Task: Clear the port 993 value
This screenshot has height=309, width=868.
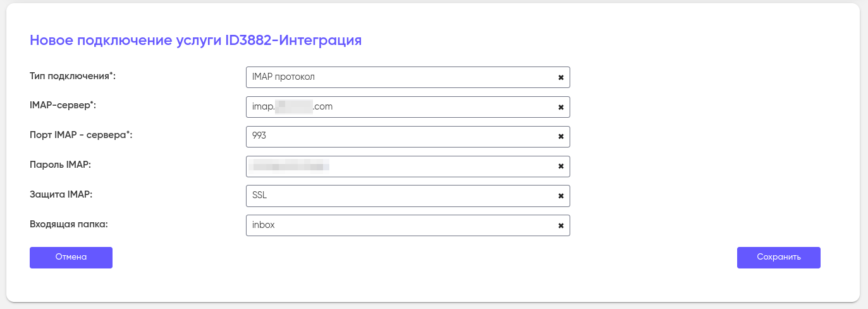Action: (x=561, y=137)
